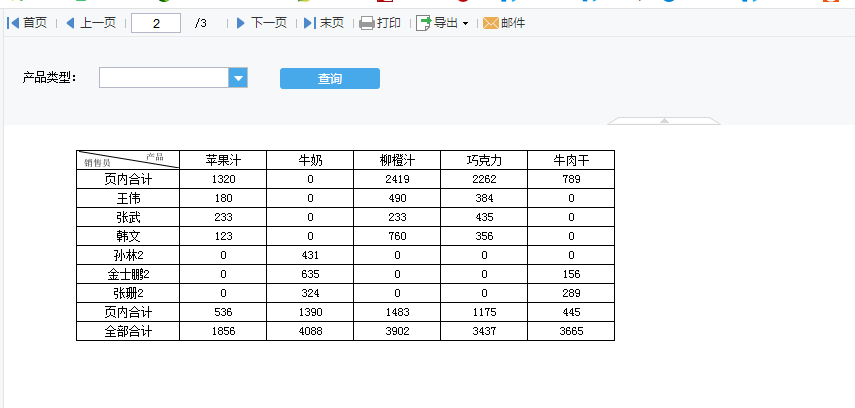Click 孙林2's 牛奶 value 431
This screenshot has width=855, height=408.
(310, 255)
